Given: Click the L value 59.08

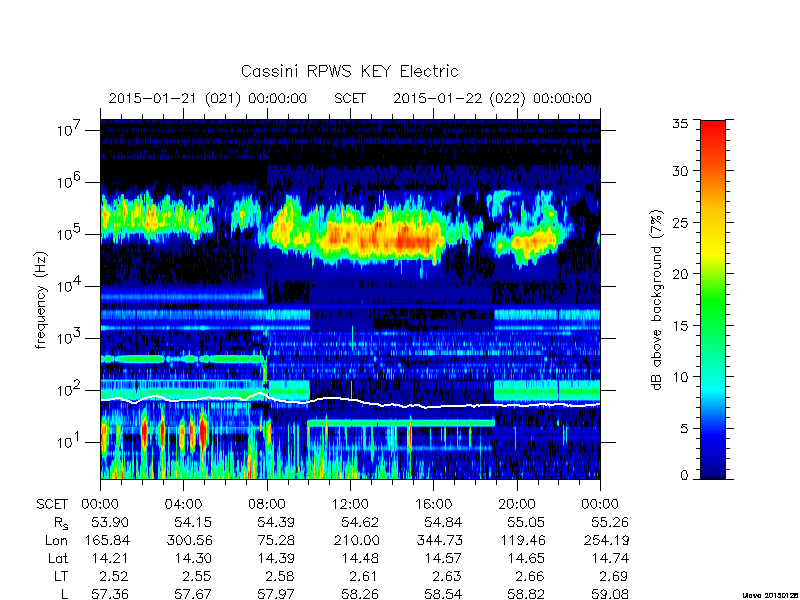Looking at the screenshot, I should 610,594.
